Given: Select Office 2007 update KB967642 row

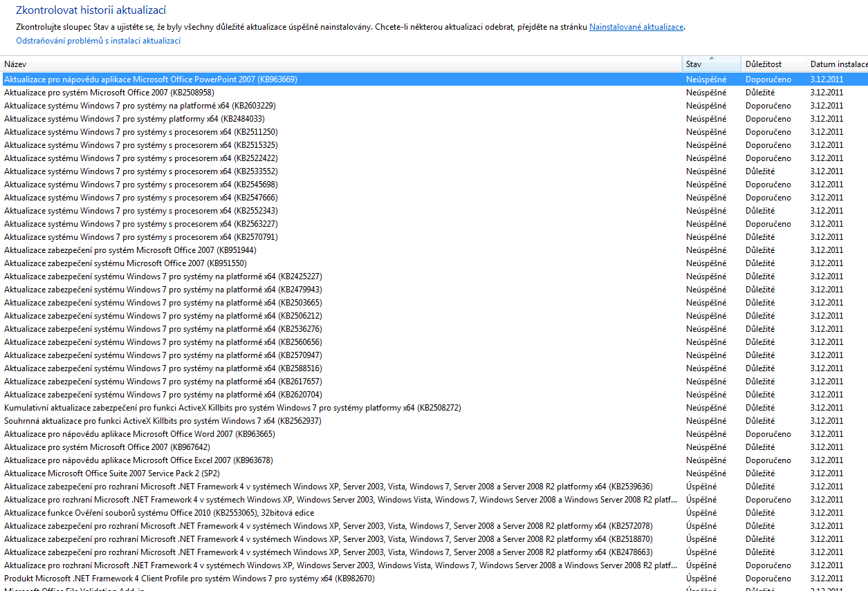Looking at the screenshot, I should pos(434,447).
